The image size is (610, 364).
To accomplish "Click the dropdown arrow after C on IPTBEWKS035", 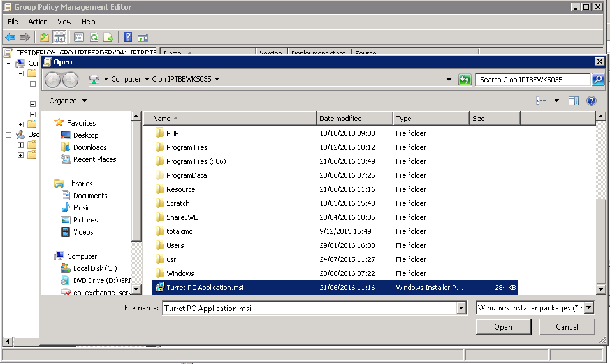I will (217, 79).
